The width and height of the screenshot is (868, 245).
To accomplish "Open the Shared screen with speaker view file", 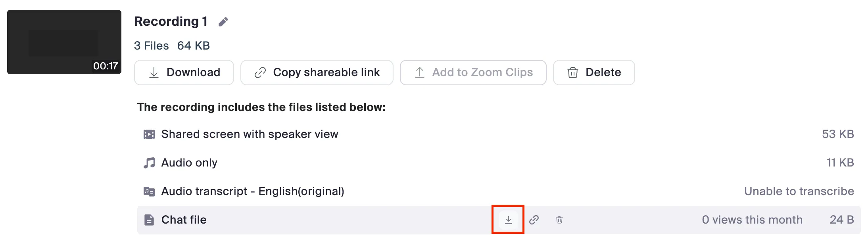I will click(250, 134).
